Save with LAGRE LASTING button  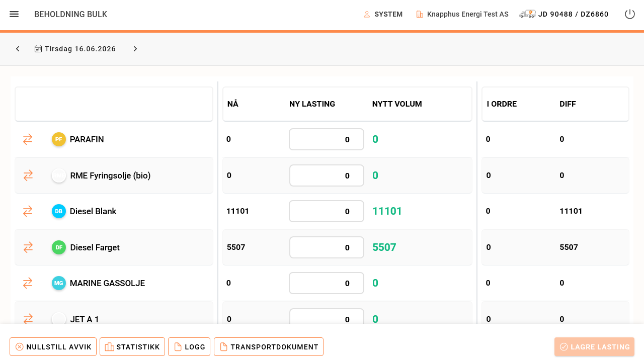(594, 347)
